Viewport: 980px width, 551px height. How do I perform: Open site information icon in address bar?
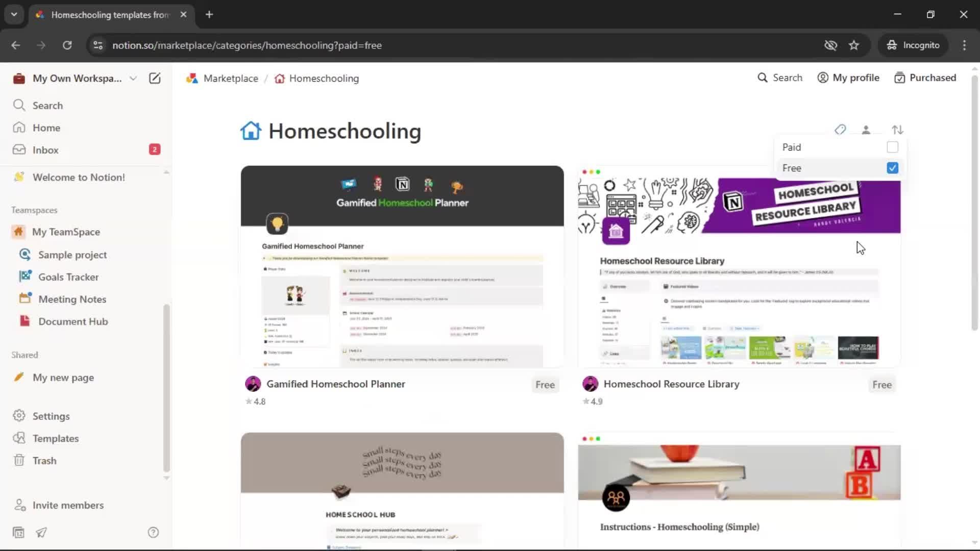(98, 45)
